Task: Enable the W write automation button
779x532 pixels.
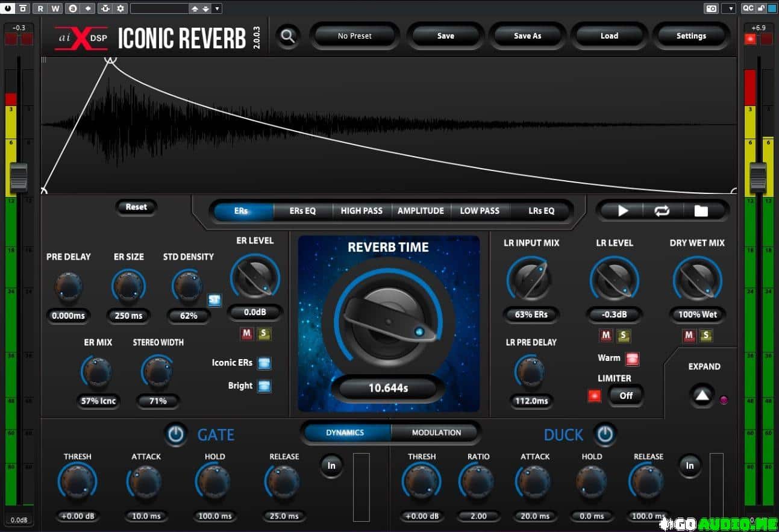Action: [55, 8]
